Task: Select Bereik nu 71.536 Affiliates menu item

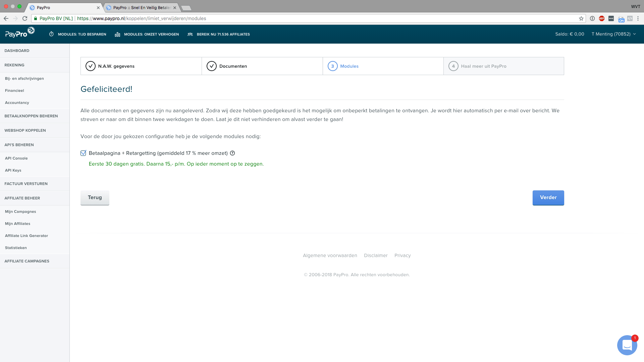Action: [x=219, y=34]
